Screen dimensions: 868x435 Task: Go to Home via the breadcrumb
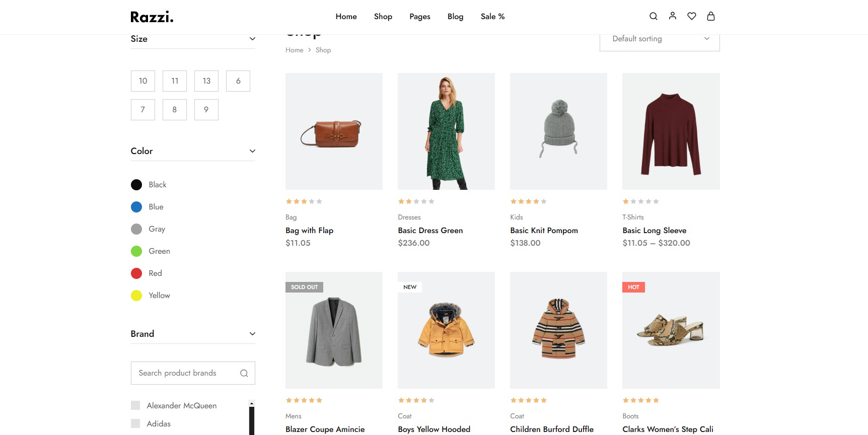295,50
